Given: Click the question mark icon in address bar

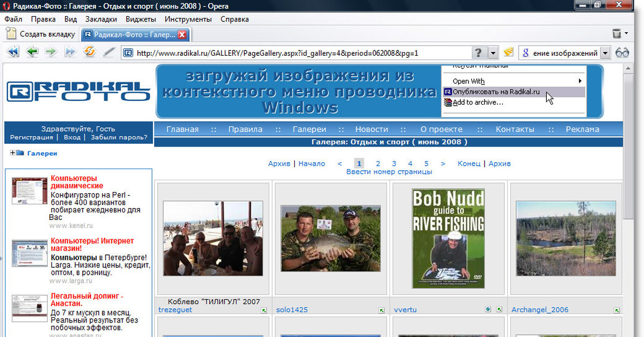Looking at the screenshot, I should click(479, 53).
